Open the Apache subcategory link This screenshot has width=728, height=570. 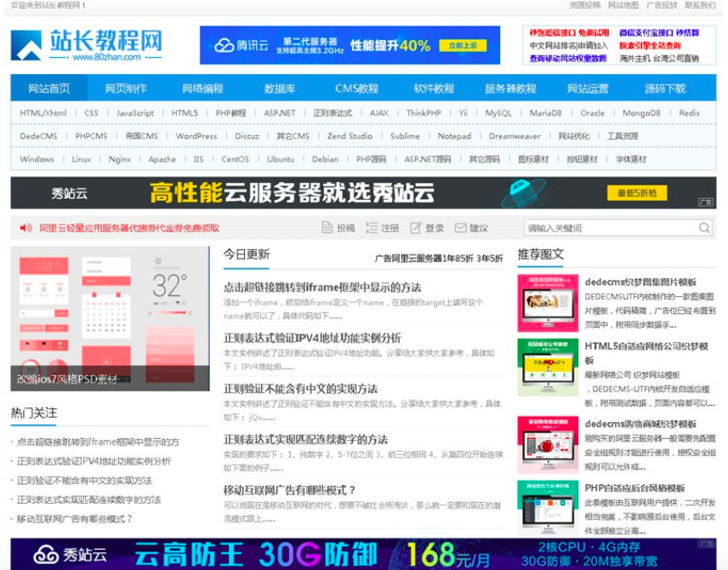coord(162,159)
